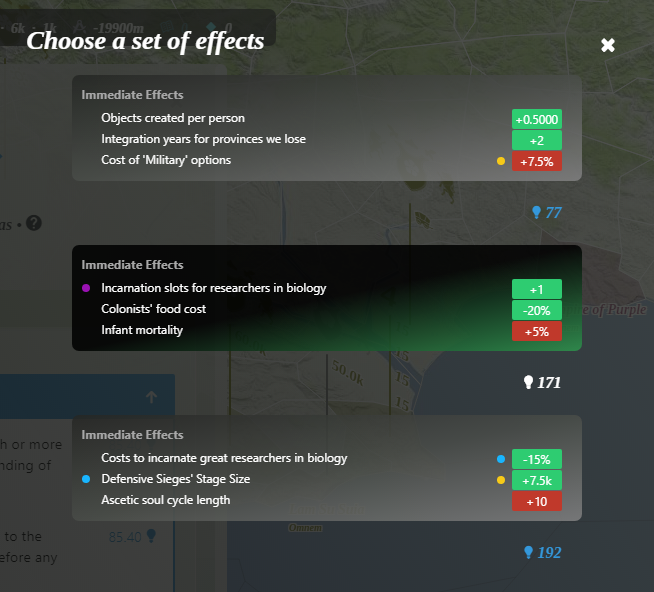Click the yellow dot beside the +7.5k value
This screenshot has height=592, width=654.
coord(500,480)
